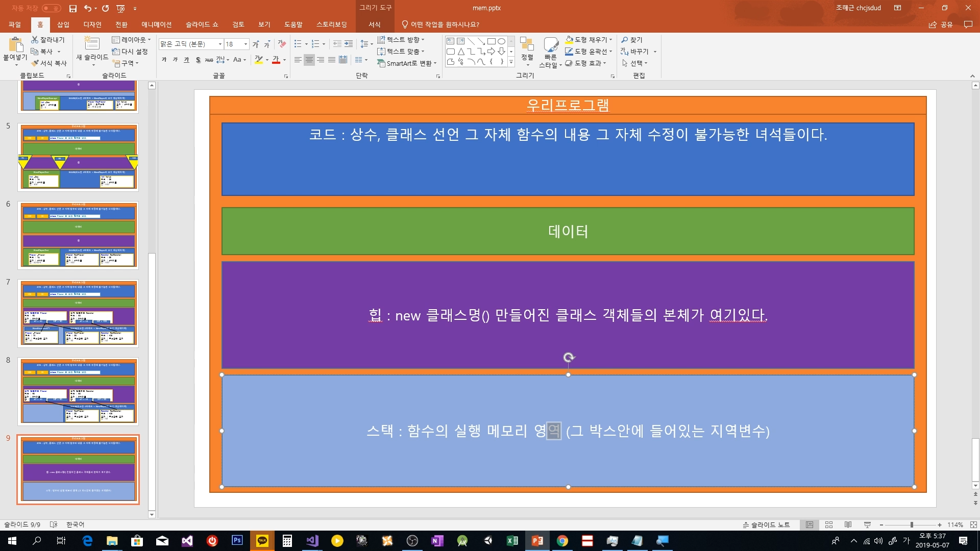Click the zoom slider handle
980x551 pixels.
[912, 525]
